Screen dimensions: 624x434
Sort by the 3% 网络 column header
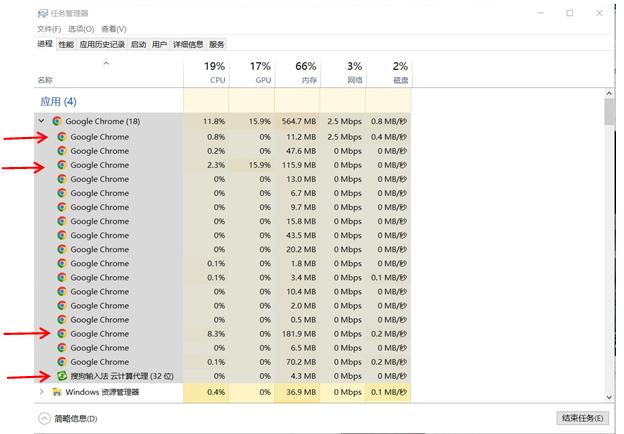tap(343, 73)
